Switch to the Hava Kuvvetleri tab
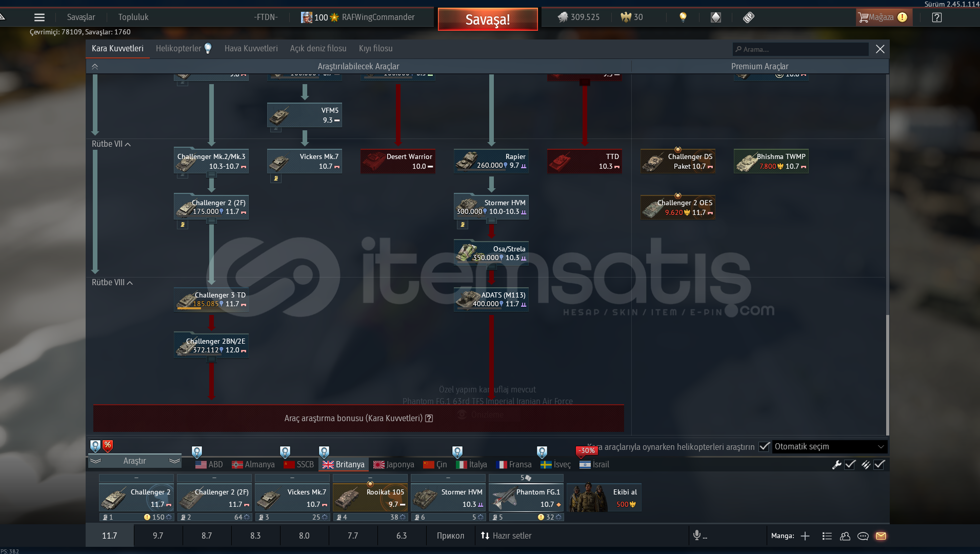Image resolution: width=980 pixels, height=554 pixels. tap(251, 49)
